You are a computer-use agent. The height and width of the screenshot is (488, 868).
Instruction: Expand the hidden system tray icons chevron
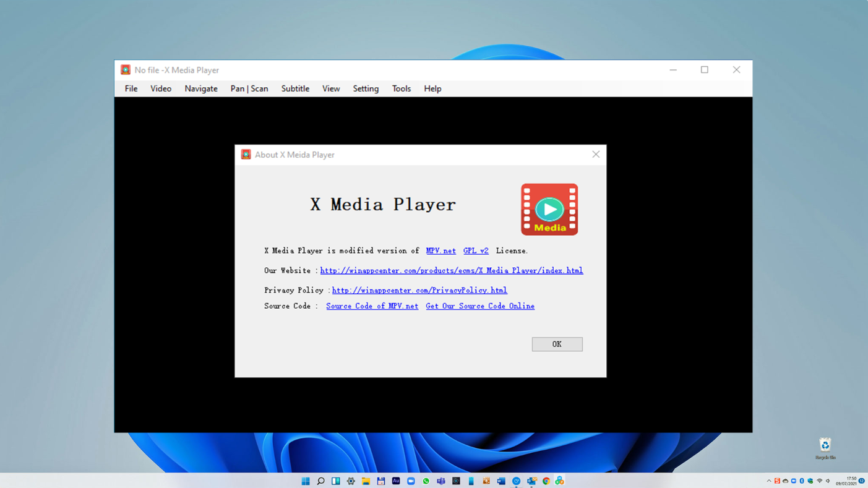tap(769, 481)
